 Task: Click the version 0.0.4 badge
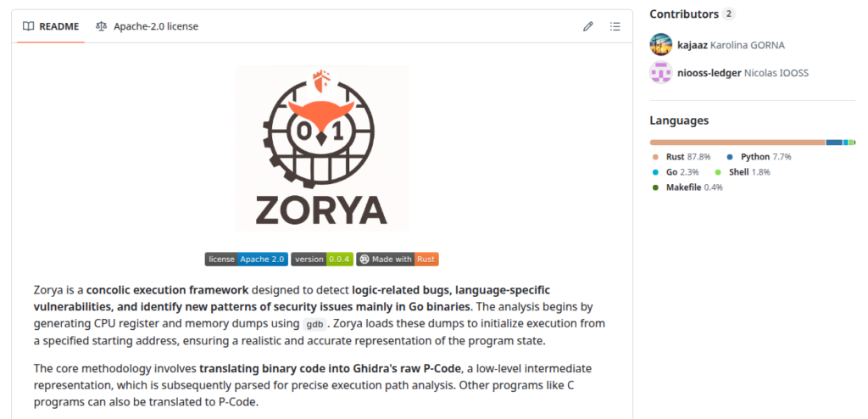(322, 259)
